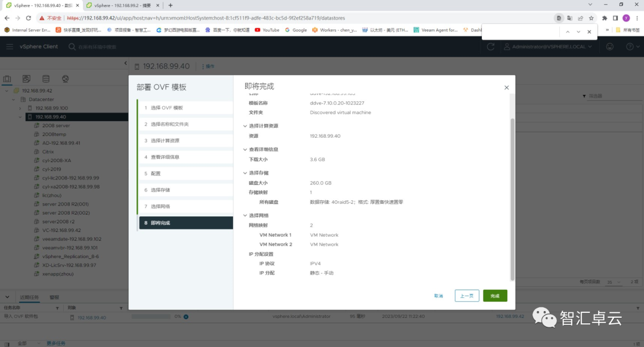Switch to the second vSphere 192.168.99.2 browser tab
Screen dimensions: 644x347
point(122,5)
